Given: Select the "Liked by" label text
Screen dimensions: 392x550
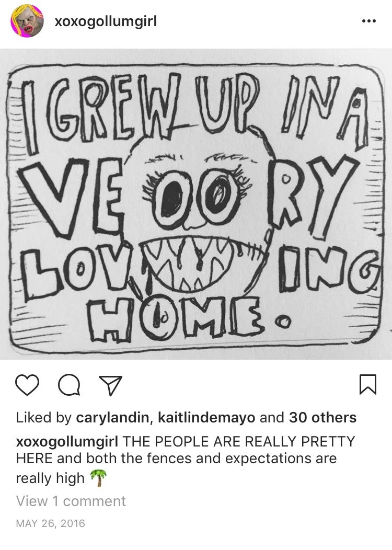Looking at the screenshot, I should point(44,417).
